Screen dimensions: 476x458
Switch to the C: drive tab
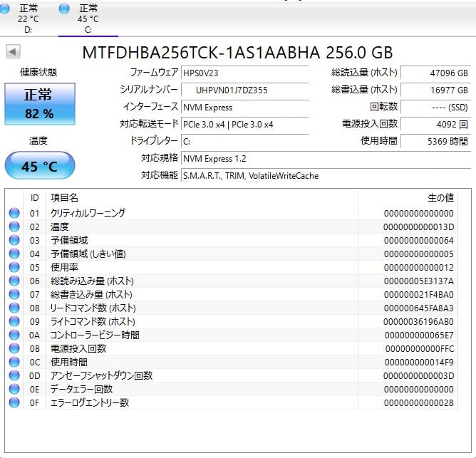pyautogui.click(x=88, y=18)
